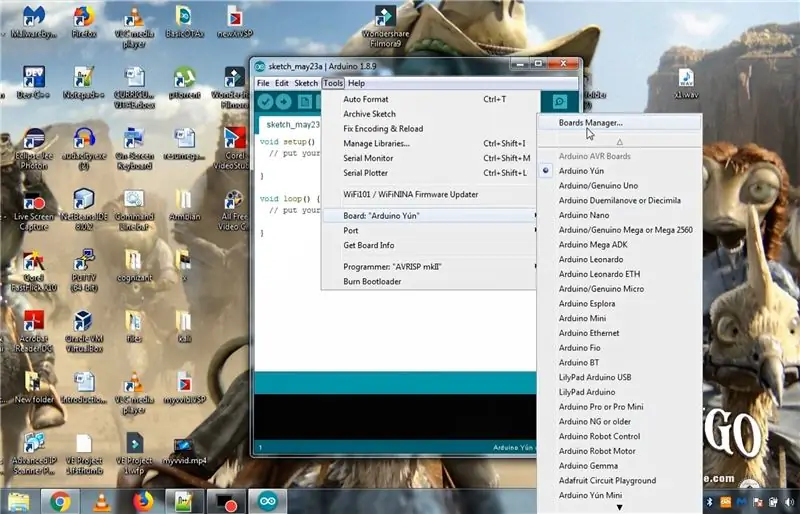
Task: Open Audacity desktop shortcut
Action: [84, 148]
